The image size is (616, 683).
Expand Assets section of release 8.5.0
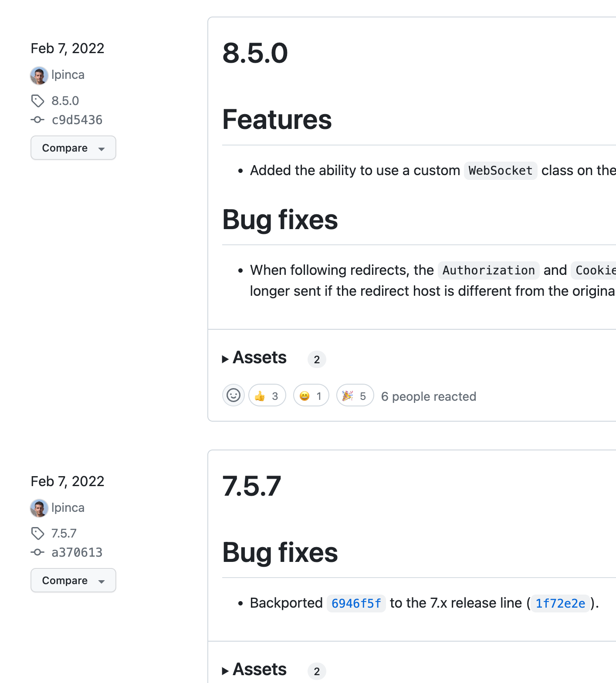(254, 358)
